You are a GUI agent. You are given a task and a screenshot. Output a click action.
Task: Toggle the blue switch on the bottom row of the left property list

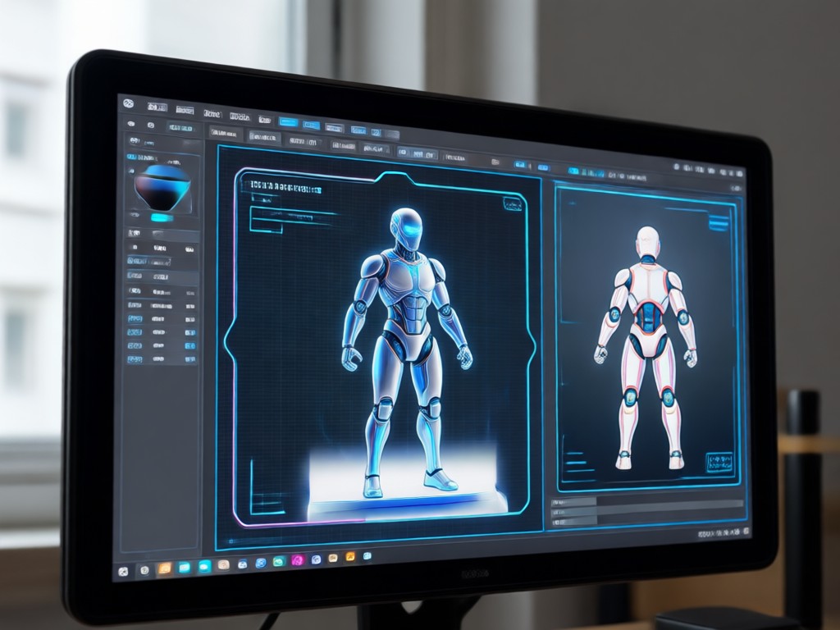coord(189,359)
